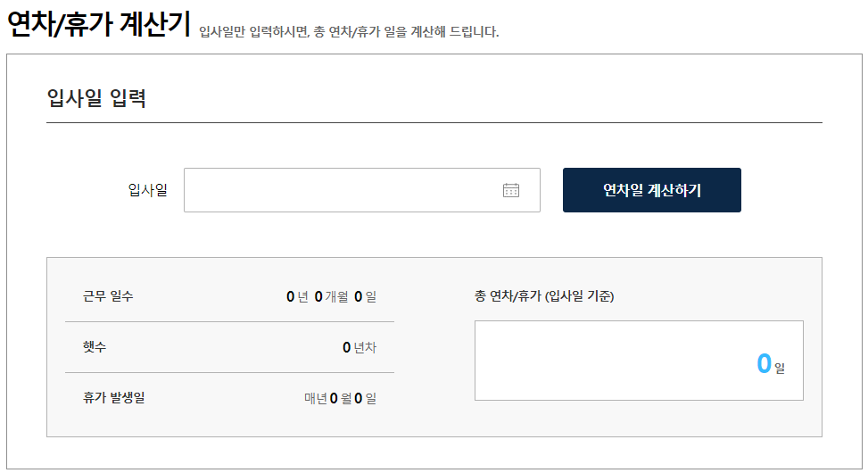Image resolution: width=868 pixels, height=473 pixels.
Task: Click the 햇수 row label
Action: click(95, 347)
